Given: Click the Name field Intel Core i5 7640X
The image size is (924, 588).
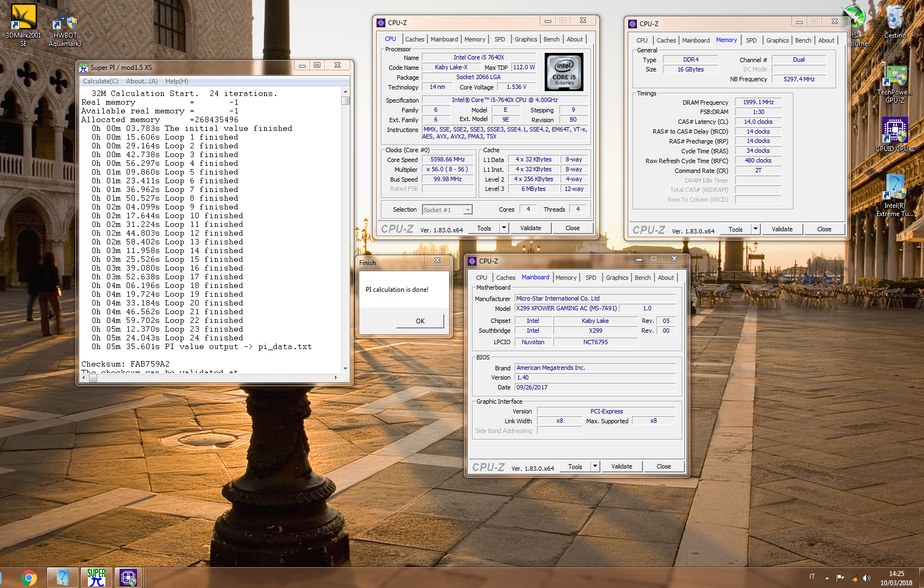Looking at the screenshot, I should point(479,57).
